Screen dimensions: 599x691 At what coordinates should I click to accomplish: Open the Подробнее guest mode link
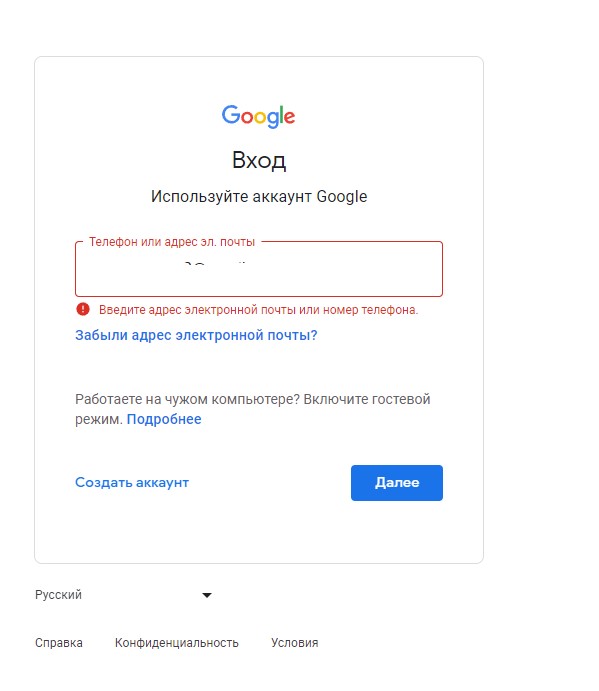(164, 419)
